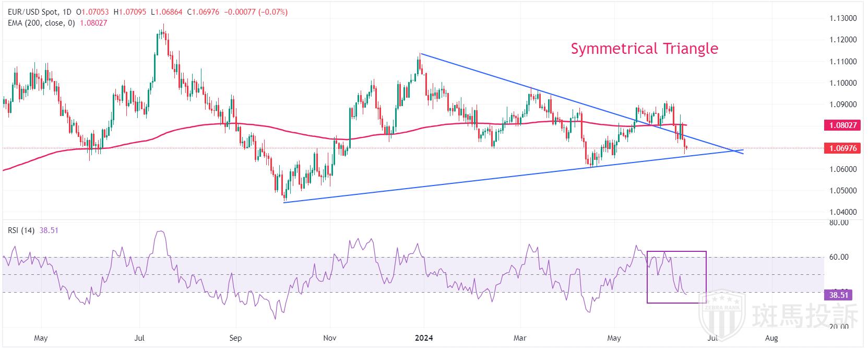868x348 pixels.
Task: Click the 1.04000 price axis level
Action: pos(843,212)
